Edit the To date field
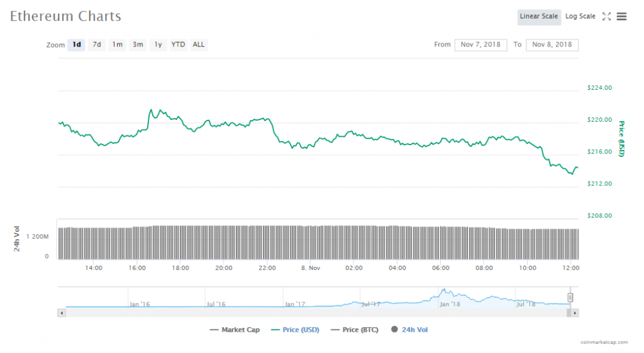Image resolution: width=644 pixels, height=353 pixels. tap(552, 45)
